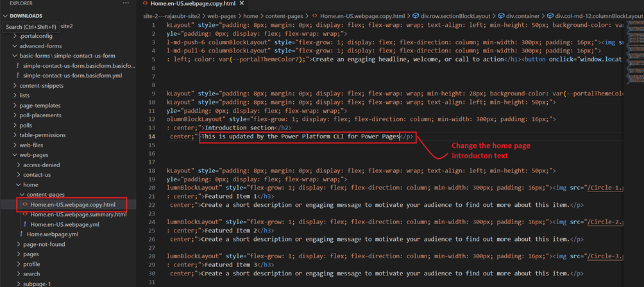Click HTML icon of Home.en-US.webpage.copy.html in tree

coord(25,204)
